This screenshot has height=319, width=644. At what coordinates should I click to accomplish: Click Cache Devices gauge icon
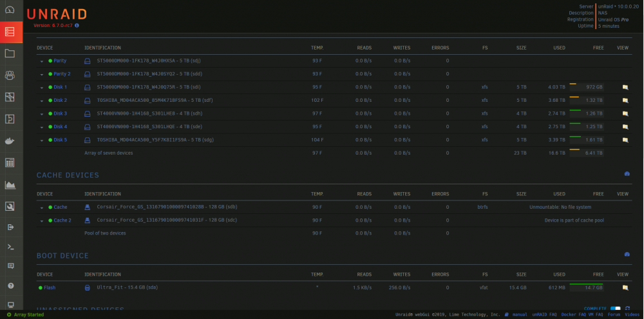point(627,174)
